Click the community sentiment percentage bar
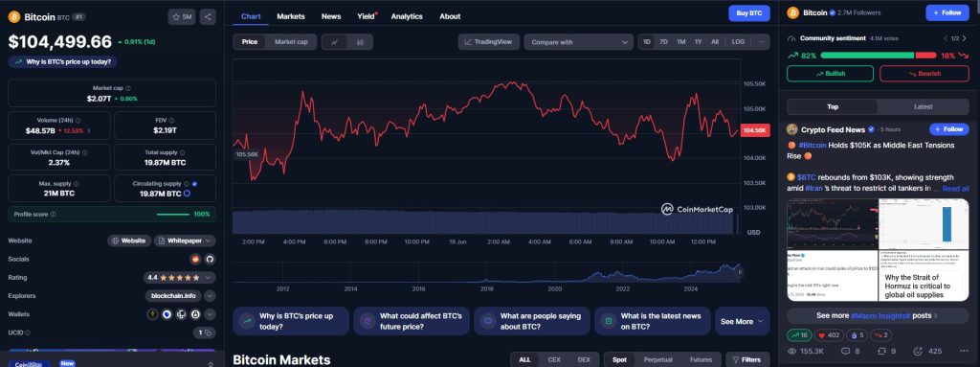980x367 pixels. (x=879, y=56)
